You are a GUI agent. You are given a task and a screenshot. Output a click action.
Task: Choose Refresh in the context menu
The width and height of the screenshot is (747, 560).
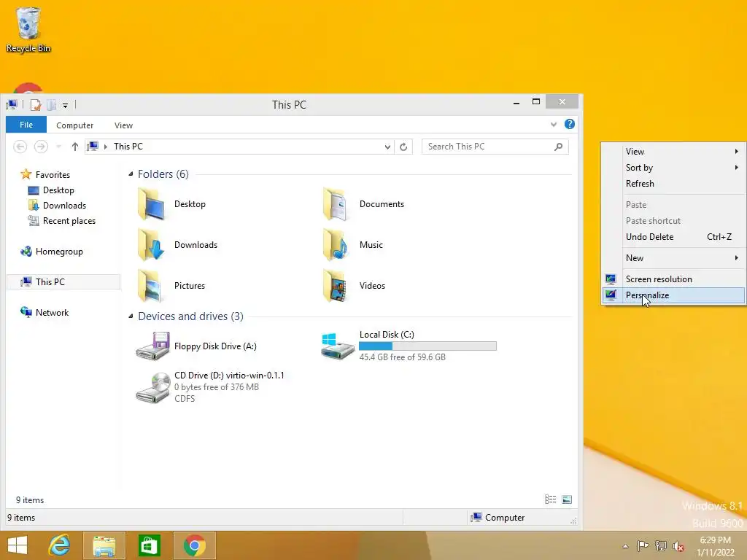tap(673, 183)
